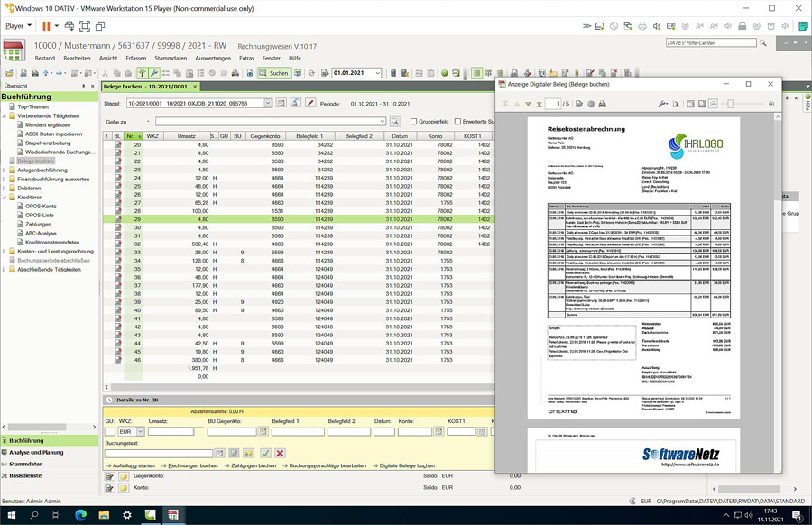Open the Auswertungen menu
Image resolution: width=812 pixels, height=525 pixels.
pos(213,58)
